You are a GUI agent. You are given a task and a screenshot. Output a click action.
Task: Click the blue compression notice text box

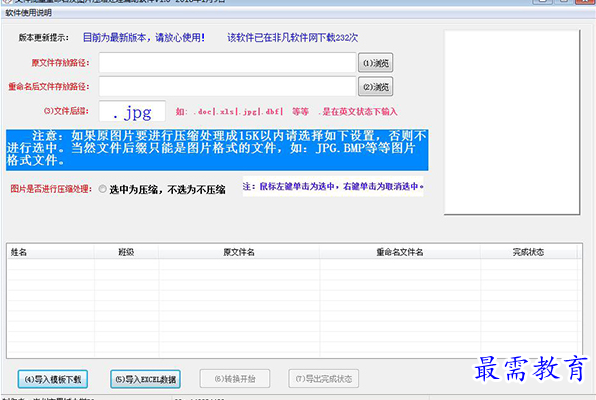[217, 150]
